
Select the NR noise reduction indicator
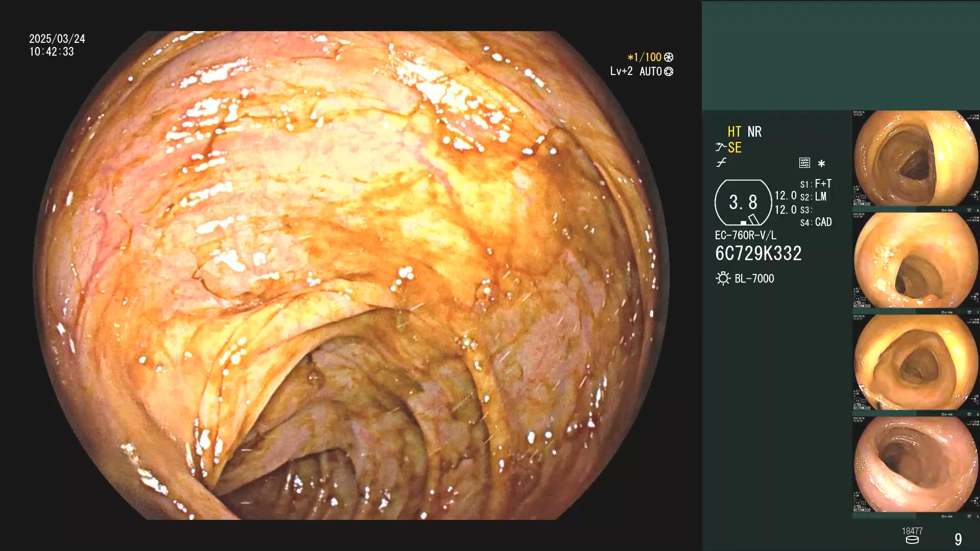tap(754, 132)
